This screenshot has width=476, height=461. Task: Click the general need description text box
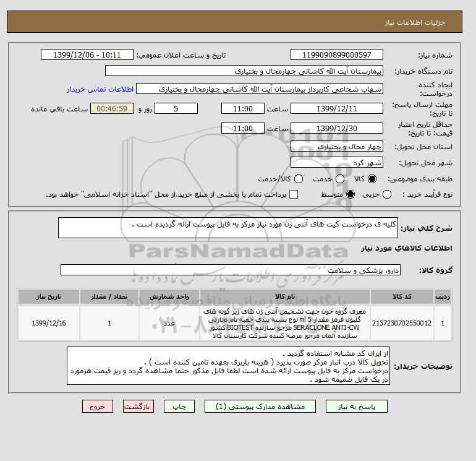tap(228, 228)
